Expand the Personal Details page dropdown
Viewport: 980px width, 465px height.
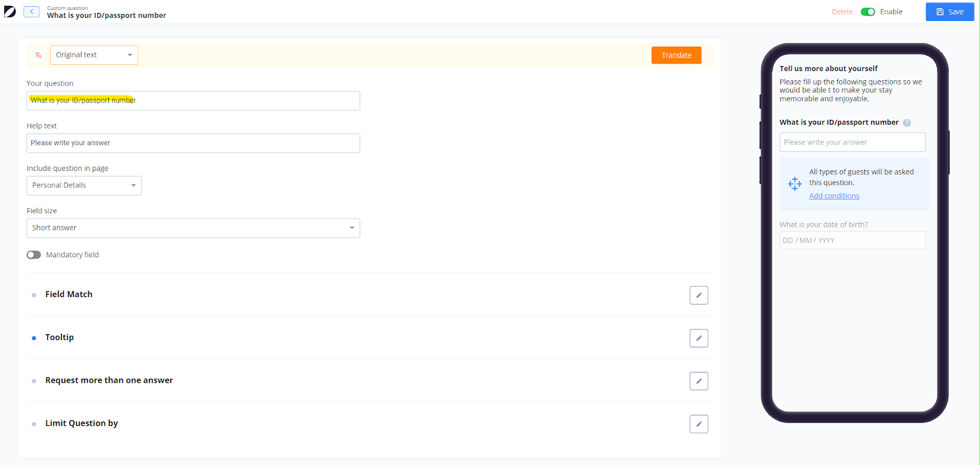84,186
